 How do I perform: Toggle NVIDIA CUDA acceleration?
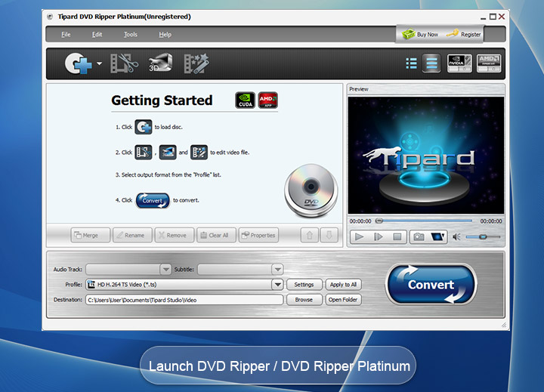(x=456, y=63)
